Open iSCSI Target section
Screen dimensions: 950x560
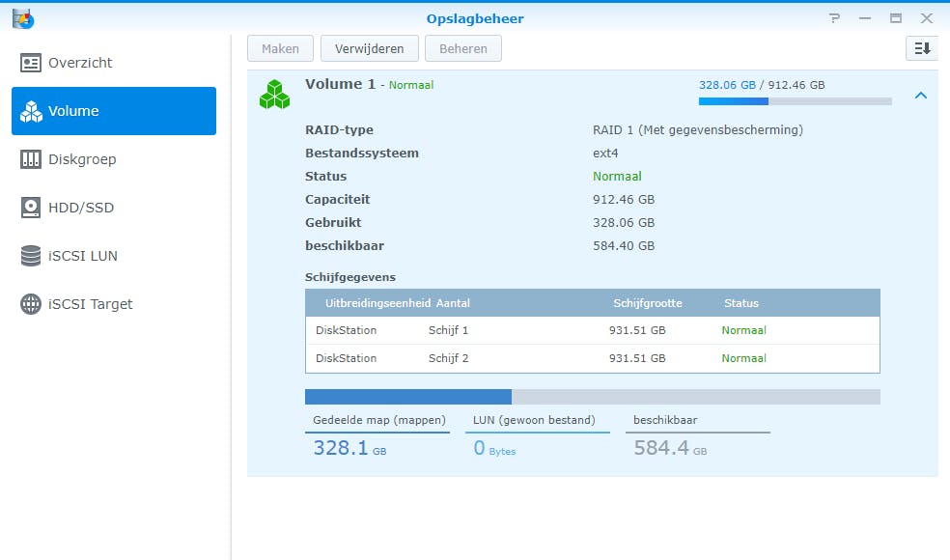click(x=114, y=304)
